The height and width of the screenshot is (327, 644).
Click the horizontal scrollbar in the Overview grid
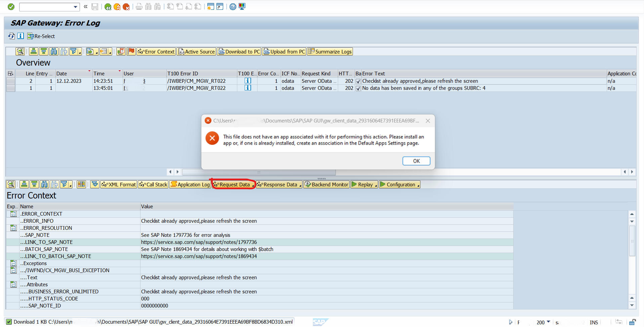(x=259, y=172)
